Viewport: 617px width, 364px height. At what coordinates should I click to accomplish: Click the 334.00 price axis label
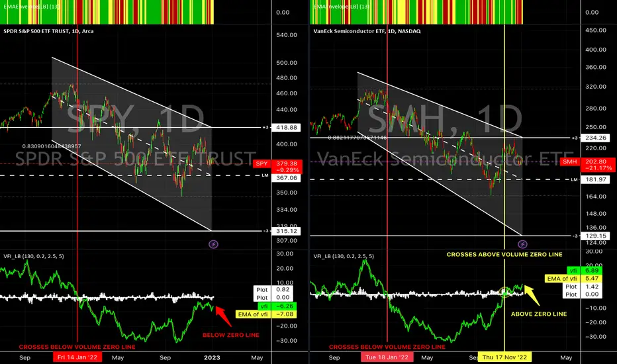click(x=287, y=210)
